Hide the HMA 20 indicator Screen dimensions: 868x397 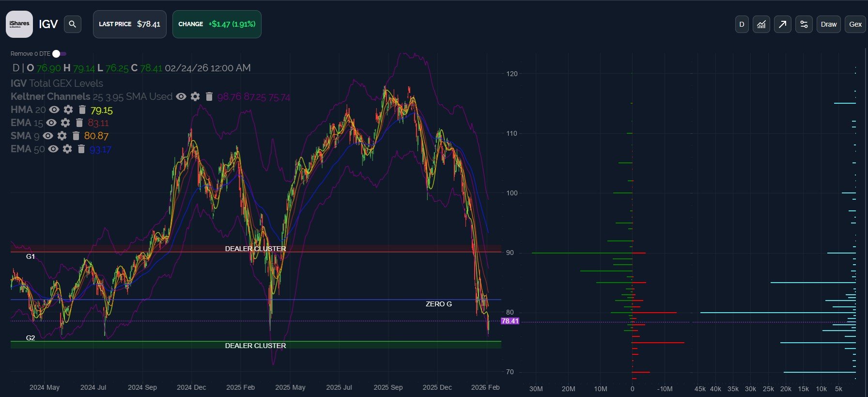coord(54,110)
